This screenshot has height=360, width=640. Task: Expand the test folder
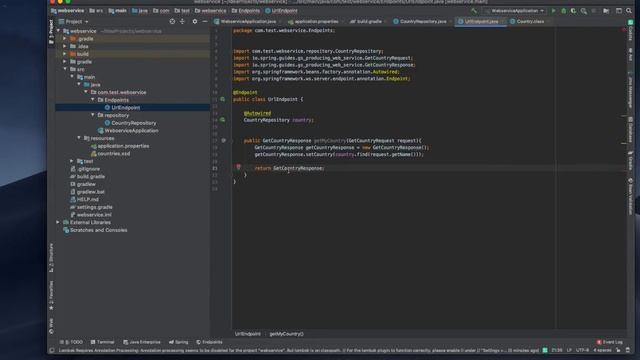click(x=72, y=161)
